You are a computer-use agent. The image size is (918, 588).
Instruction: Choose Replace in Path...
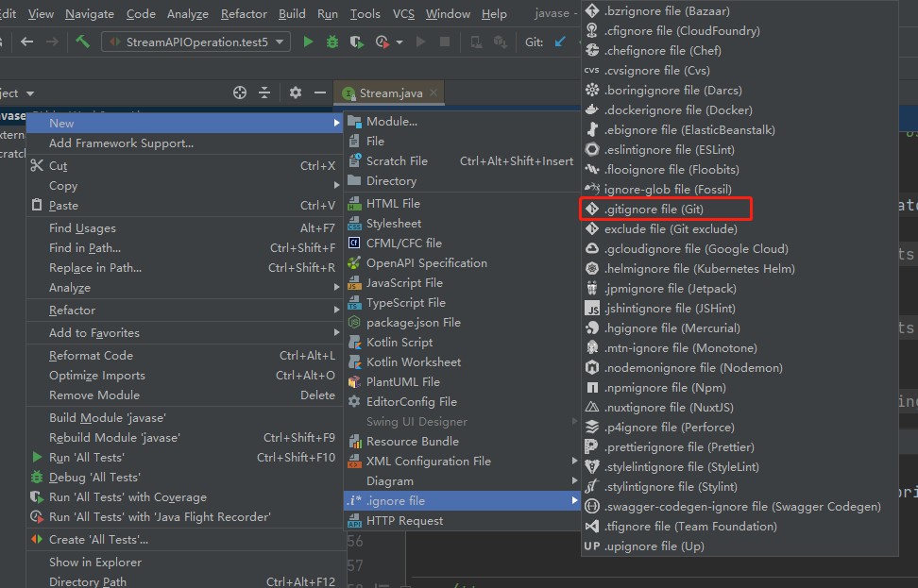click(184, 268)
